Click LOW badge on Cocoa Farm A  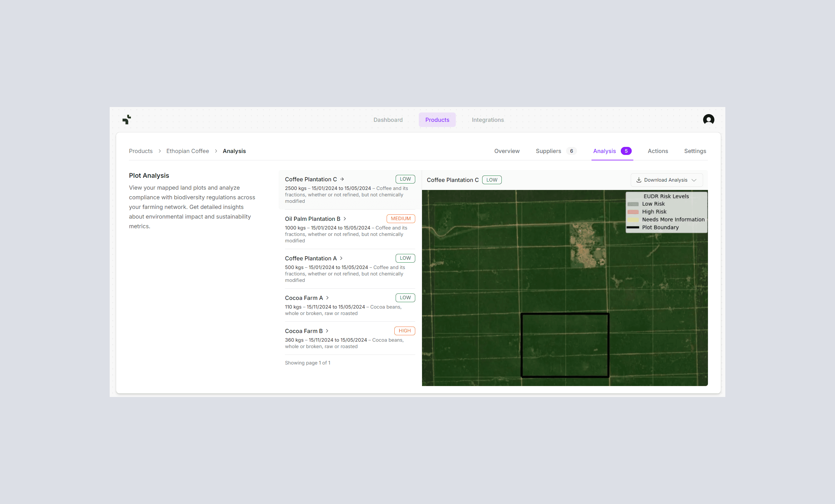405,298
